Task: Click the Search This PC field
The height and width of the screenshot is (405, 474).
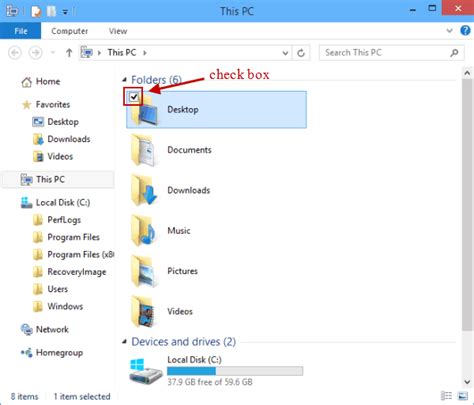Action: click(391, 53)
